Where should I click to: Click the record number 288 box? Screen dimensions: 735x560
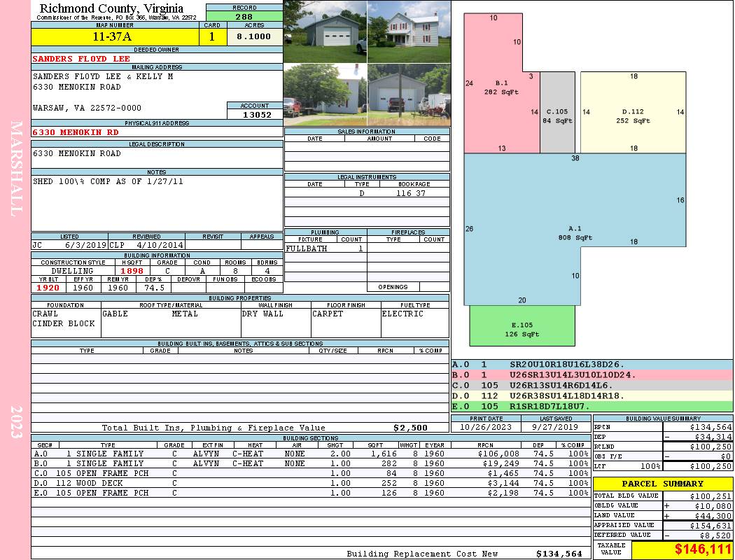click(x=244, y=16)
